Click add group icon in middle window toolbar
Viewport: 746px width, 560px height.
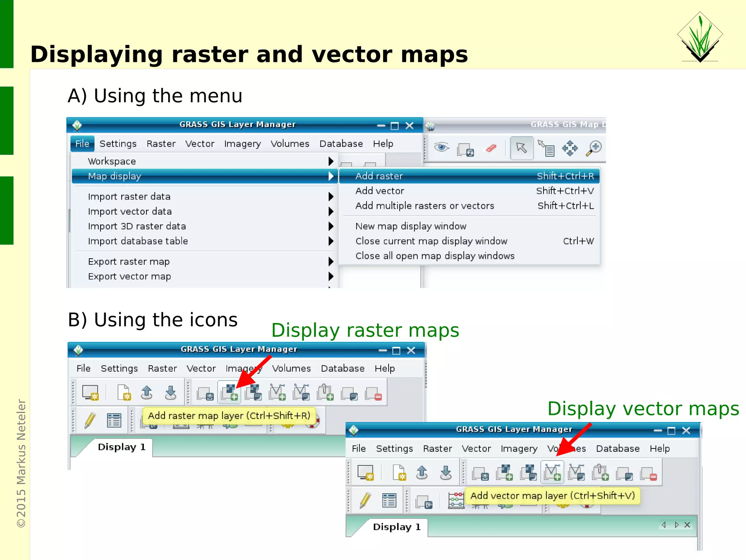point(325,392)
